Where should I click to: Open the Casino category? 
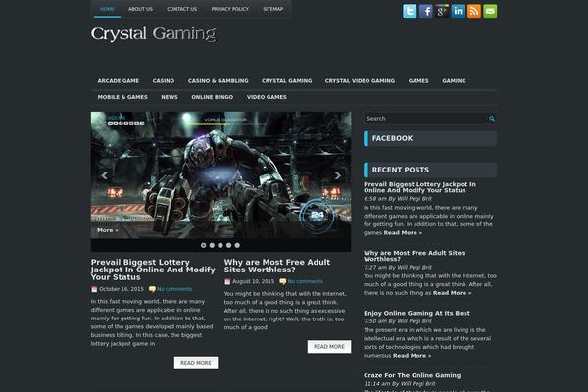(x=164, y=81)
